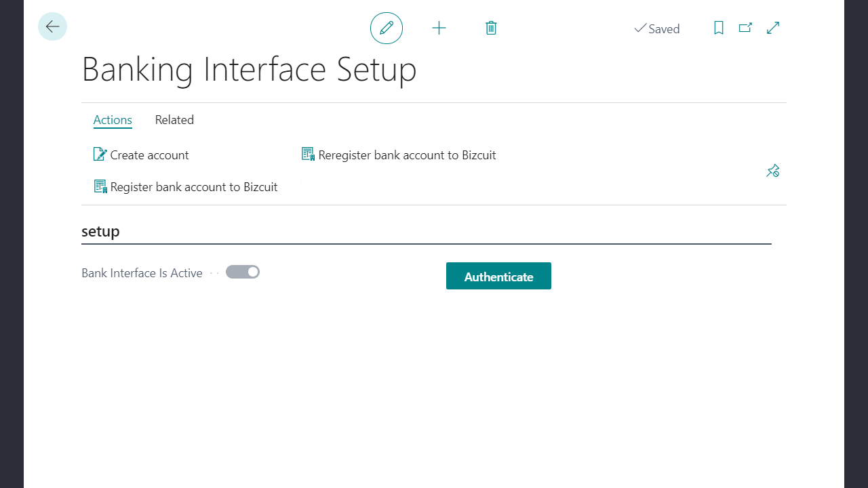Click the Register bank account icon
Viewport: 868px width, 488px height.
100,186
